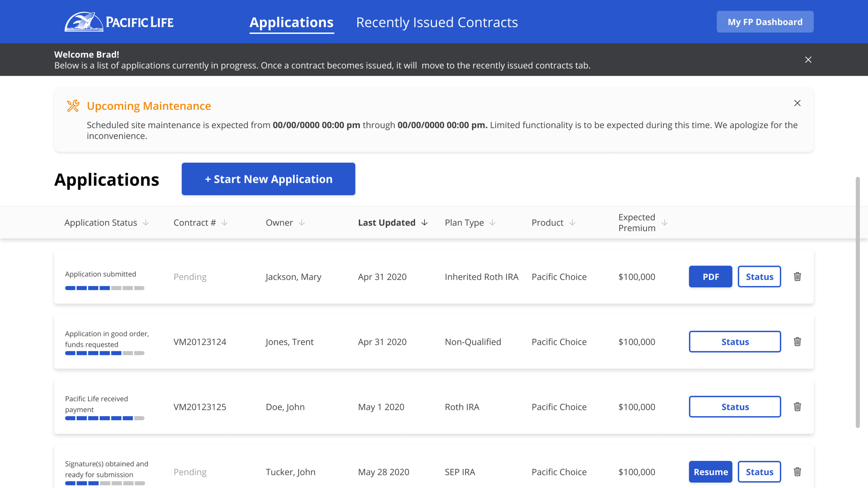Screen dimensions: 868x488
Task: Click the progress bar under Application submitted
Action: point(105,288)
